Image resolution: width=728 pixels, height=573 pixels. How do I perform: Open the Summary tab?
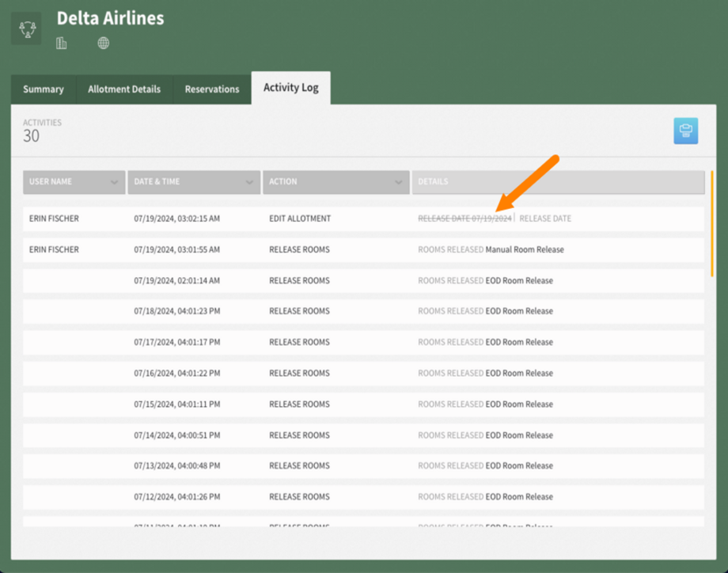44,89
